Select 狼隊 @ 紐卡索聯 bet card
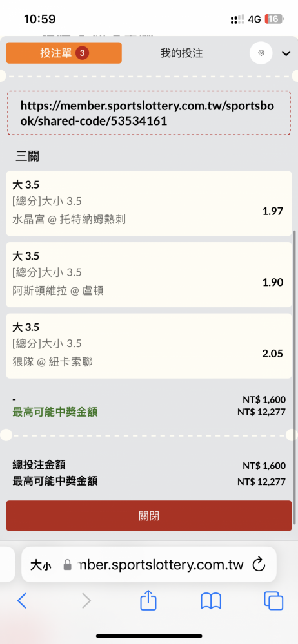Image resolution: width=298 pixels, height=644 pixels. pos(148,346)
